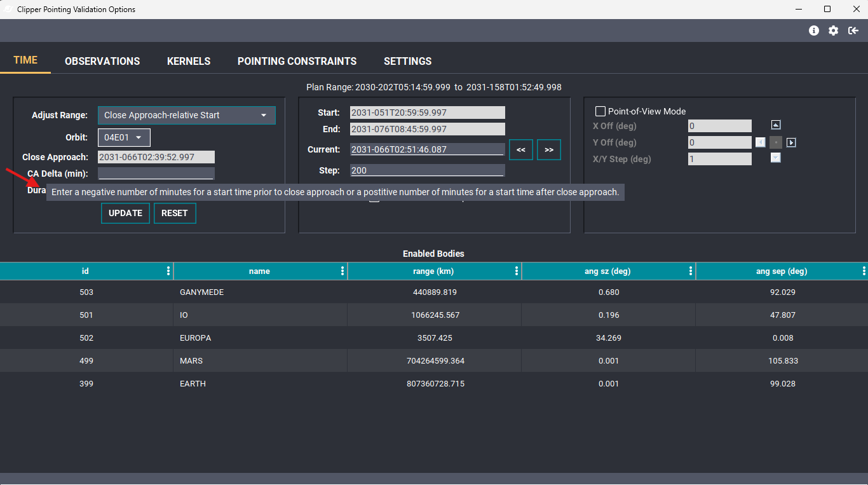
Task: Click the UPDATE button
Action: [125, 213]
